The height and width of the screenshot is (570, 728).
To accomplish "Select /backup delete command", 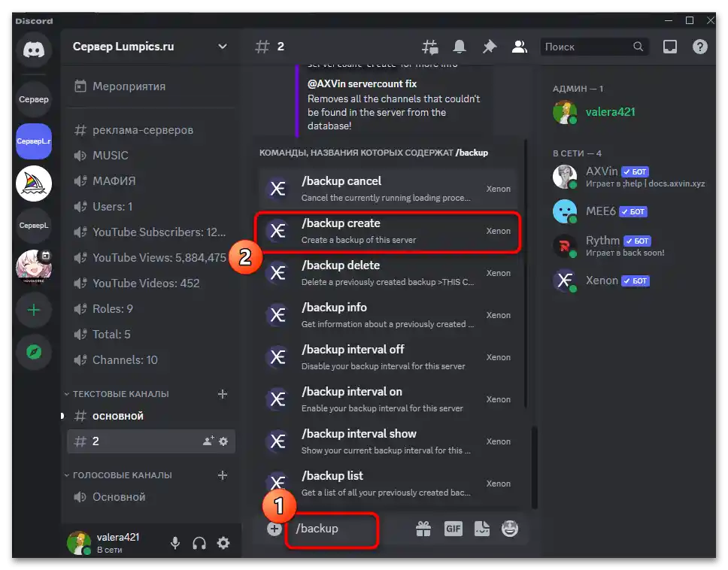I will pos(387,274).
